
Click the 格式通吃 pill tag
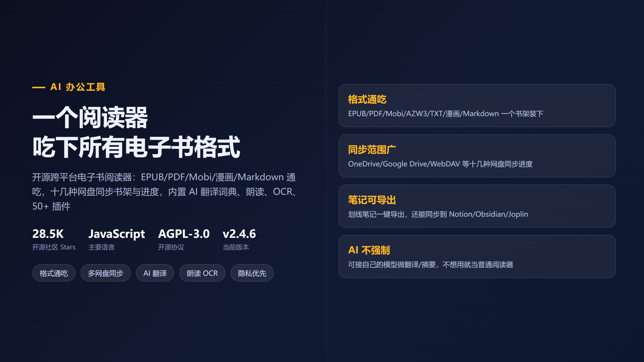point(54,273)
